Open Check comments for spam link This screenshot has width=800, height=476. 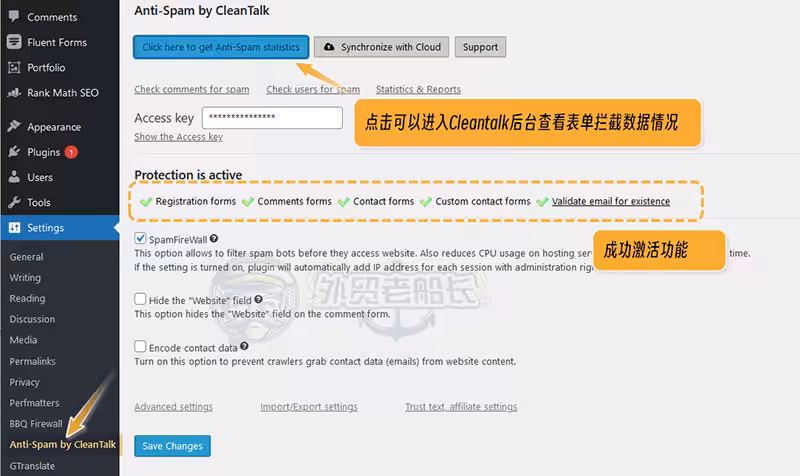[192, 89]
